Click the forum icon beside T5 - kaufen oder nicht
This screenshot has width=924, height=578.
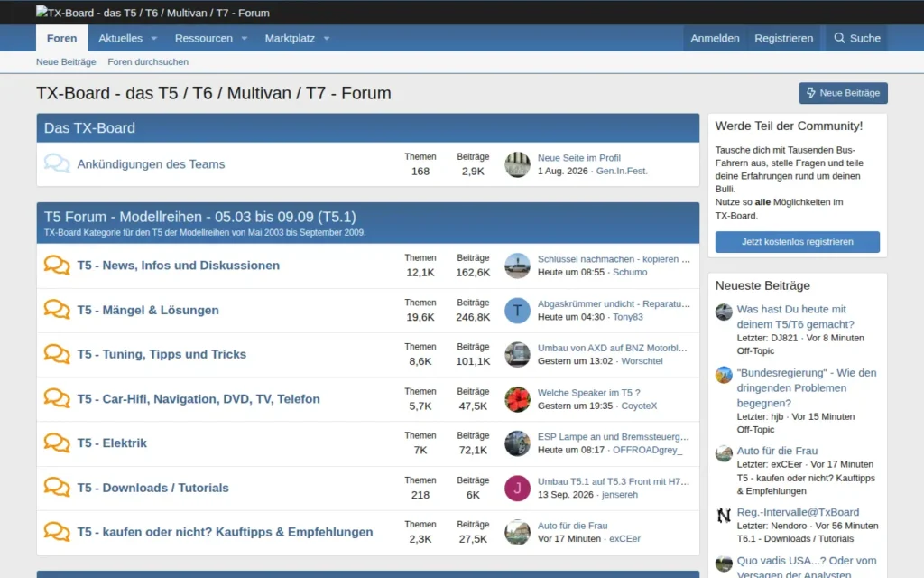[57, 532]
